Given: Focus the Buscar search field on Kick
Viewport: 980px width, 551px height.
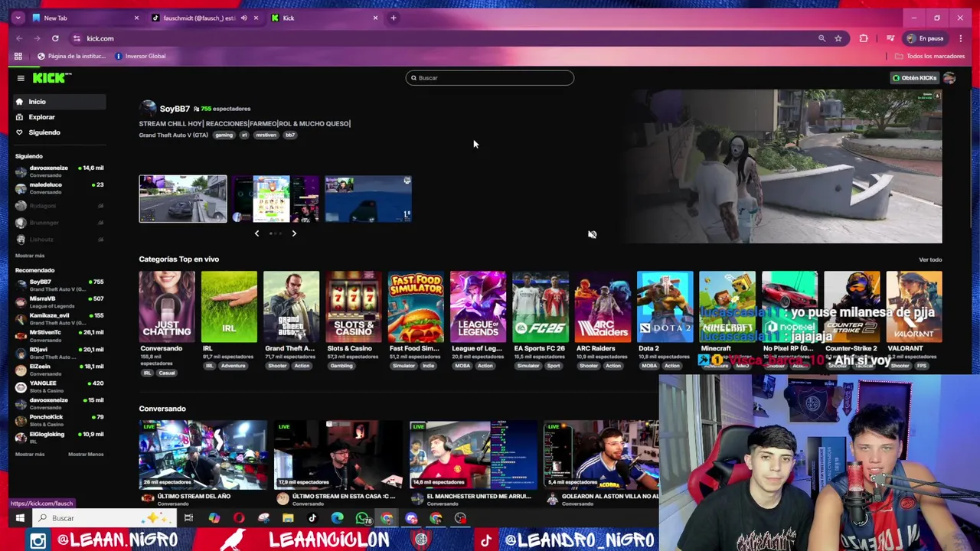Looking at the screenshot, I should pos(489,77).
